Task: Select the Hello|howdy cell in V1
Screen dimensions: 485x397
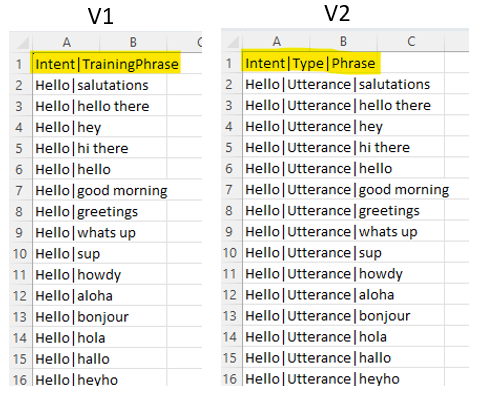Action: coord(99,274)
